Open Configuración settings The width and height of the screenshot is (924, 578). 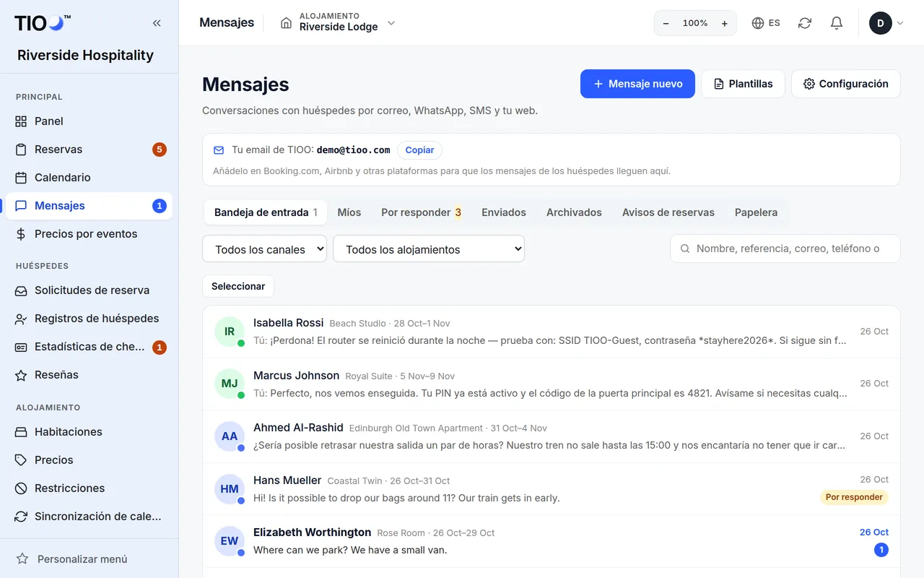point(846,84)
